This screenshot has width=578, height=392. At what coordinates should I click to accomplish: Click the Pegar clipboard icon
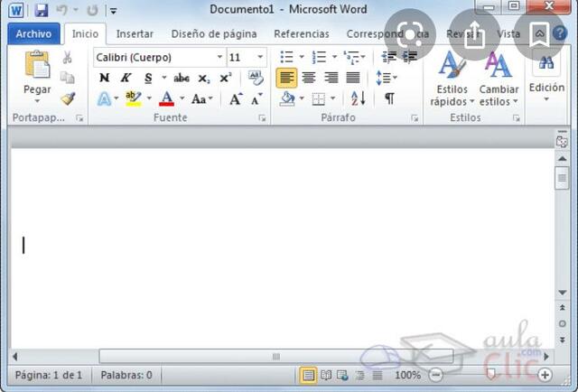(37, 64)
